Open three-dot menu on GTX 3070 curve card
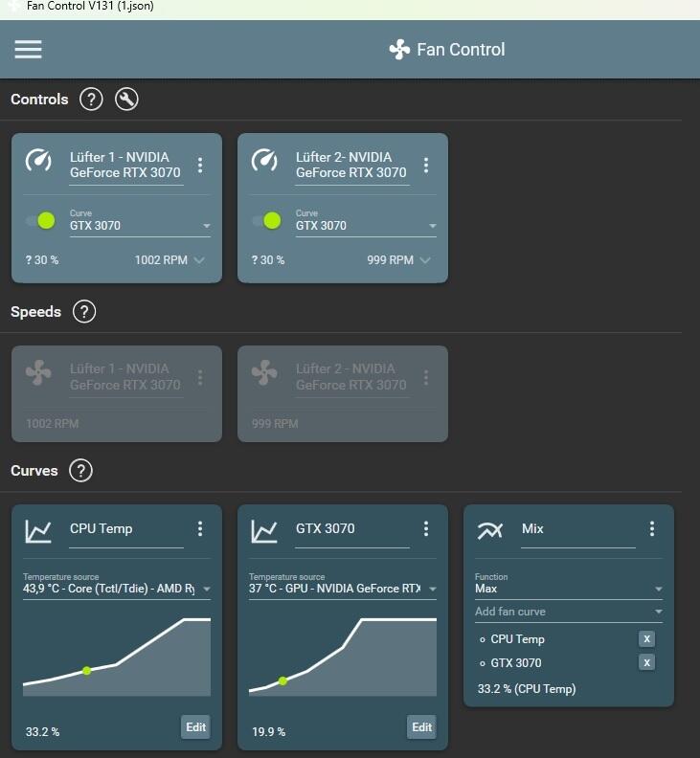 tap(426, 528)
